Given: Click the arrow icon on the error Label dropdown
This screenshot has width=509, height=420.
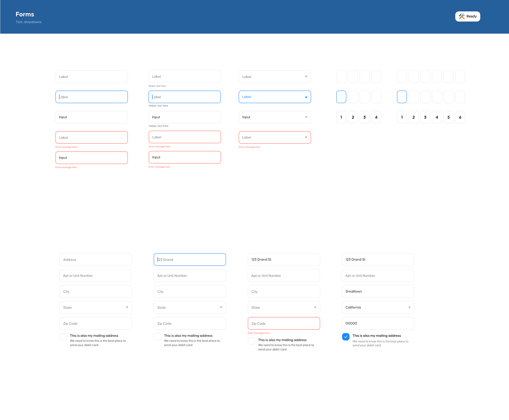Looking at the screenshot, I should tap(306, 137).
